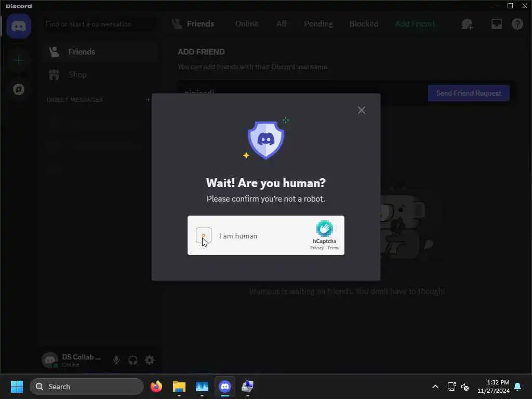Switch to the Online friends tab

pos(247,24)
